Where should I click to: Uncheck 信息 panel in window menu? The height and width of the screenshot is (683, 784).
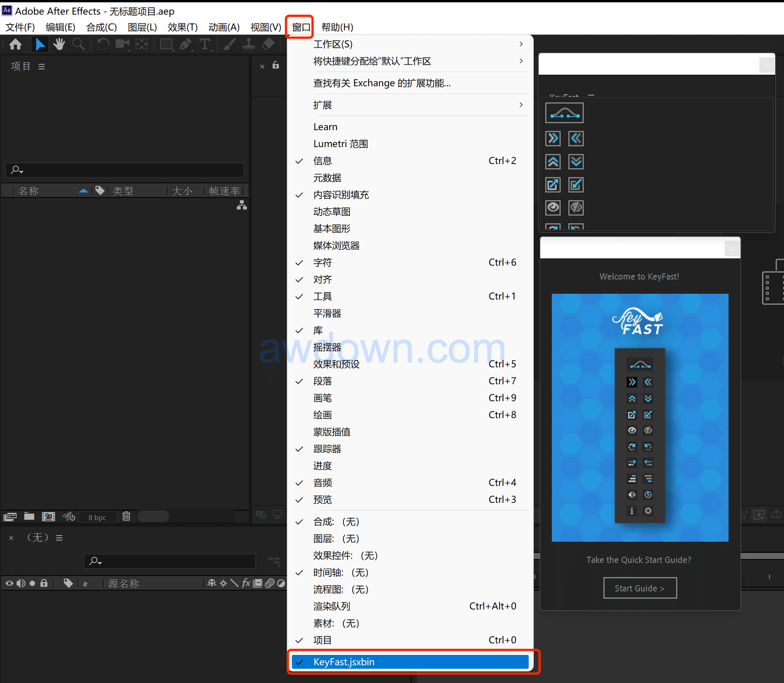323,161
